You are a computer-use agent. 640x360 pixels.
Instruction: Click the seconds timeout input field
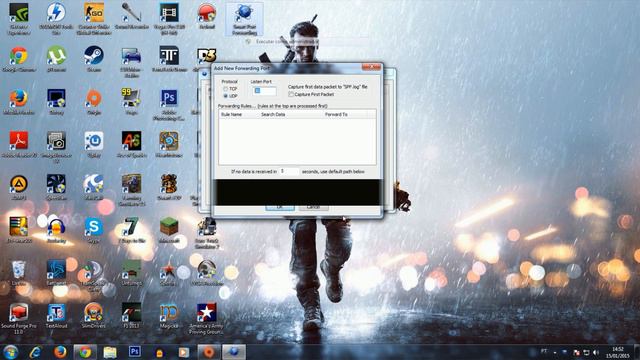click(289, 171)
